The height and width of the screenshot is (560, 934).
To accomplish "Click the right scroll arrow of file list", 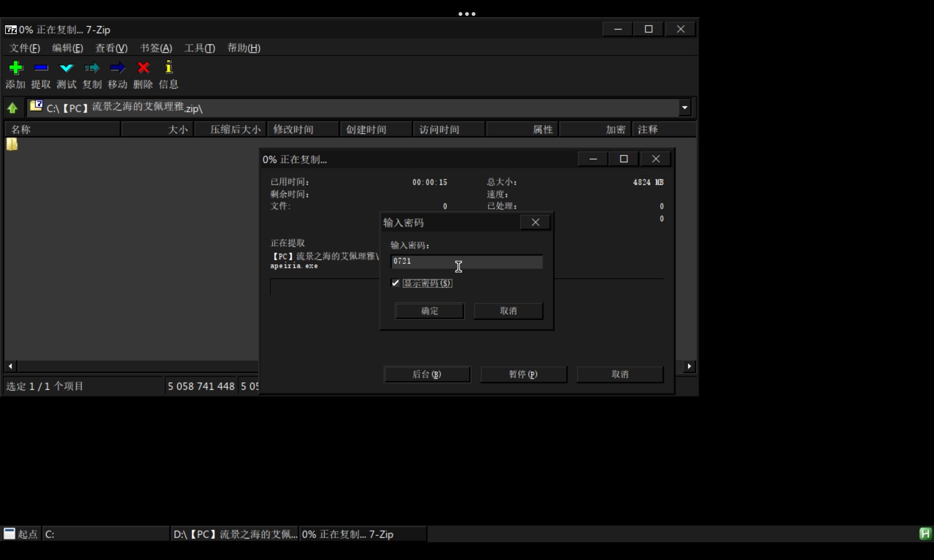I will click(x=689, y=366).
